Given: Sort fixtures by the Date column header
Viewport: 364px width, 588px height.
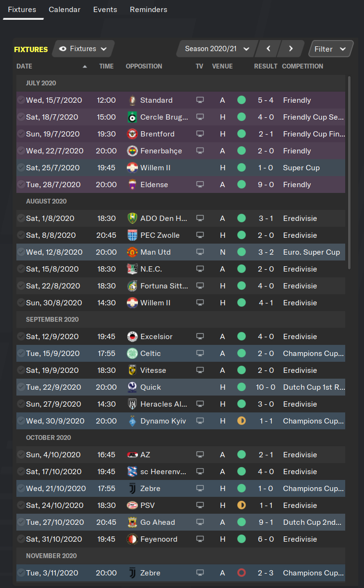Looking at the screenshot, I should tap(25, 66).
